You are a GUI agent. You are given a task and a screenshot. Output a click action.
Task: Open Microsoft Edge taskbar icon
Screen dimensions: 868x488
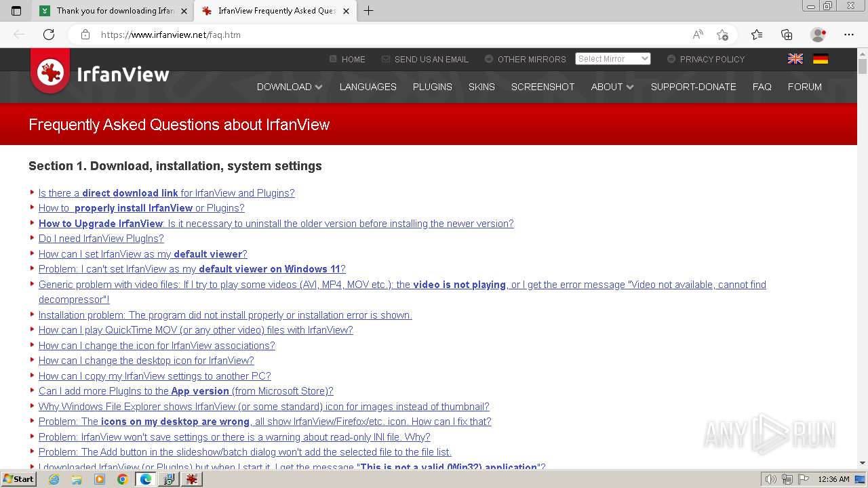pos(145,479)
